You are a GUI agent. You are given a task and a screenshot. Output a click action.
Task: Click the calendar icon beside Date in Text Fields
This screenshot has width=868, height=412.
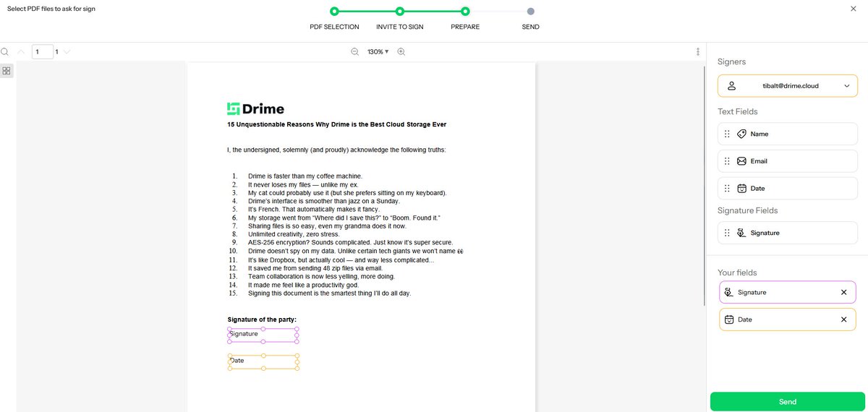(741, 188)
